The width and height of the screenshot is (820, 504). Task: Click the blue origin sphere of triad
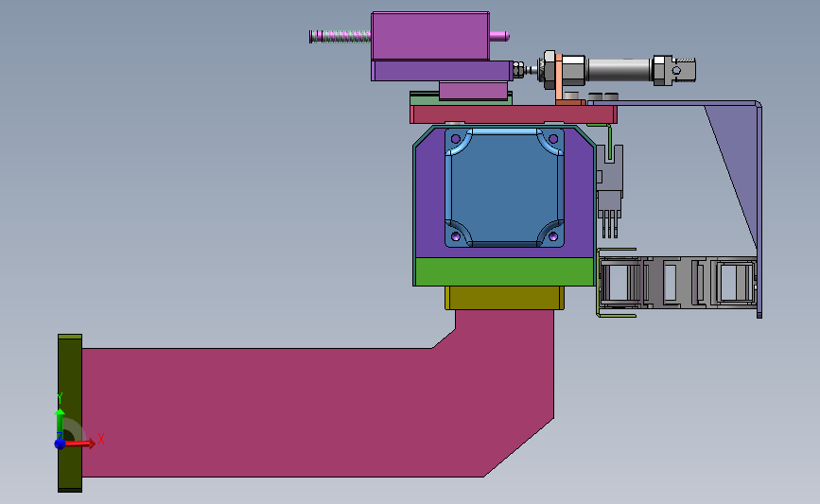[x=60, y=443]
